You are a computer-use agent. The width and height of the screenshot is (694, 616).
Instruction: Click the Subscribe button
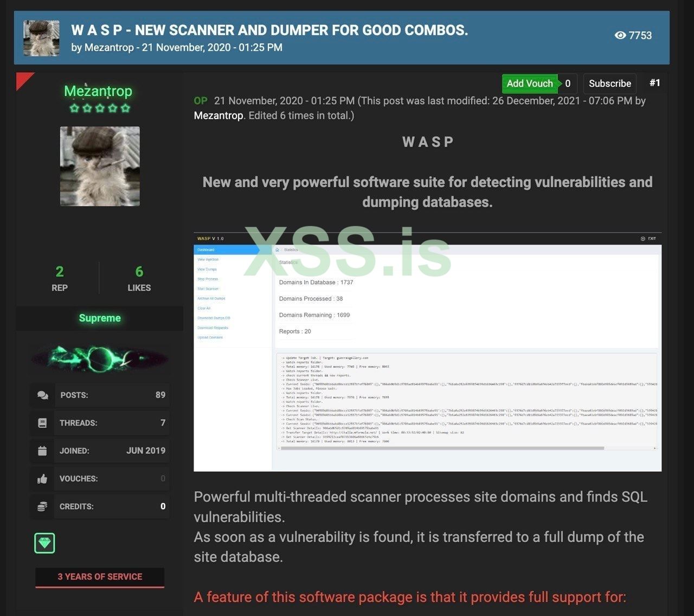pyautogui.click(x=610, y=84)
